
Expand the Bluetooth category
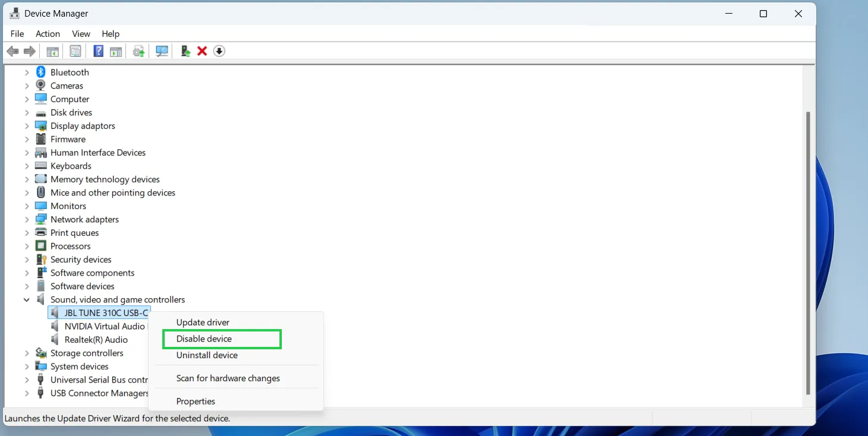27,72
